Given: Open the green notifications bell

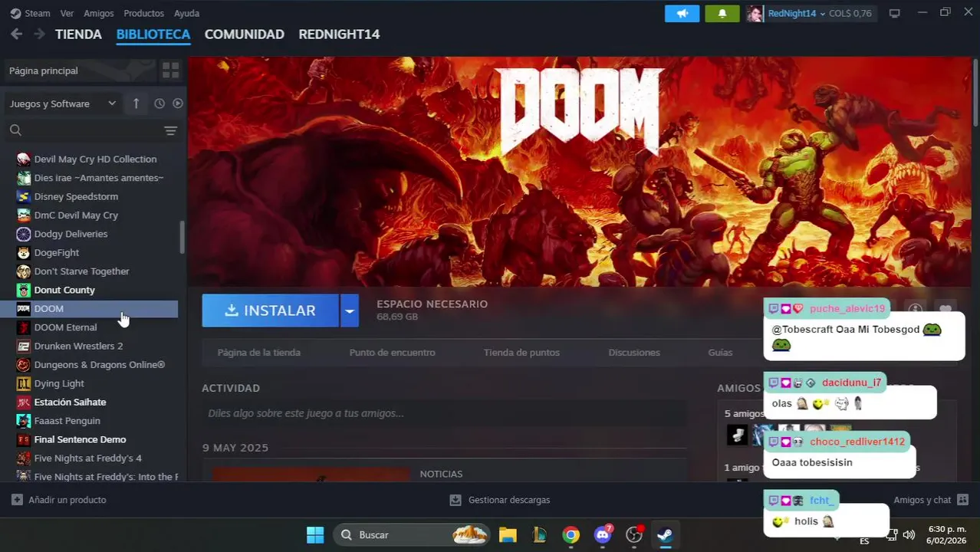Looking at the screenshot, I should pos(722,13).
